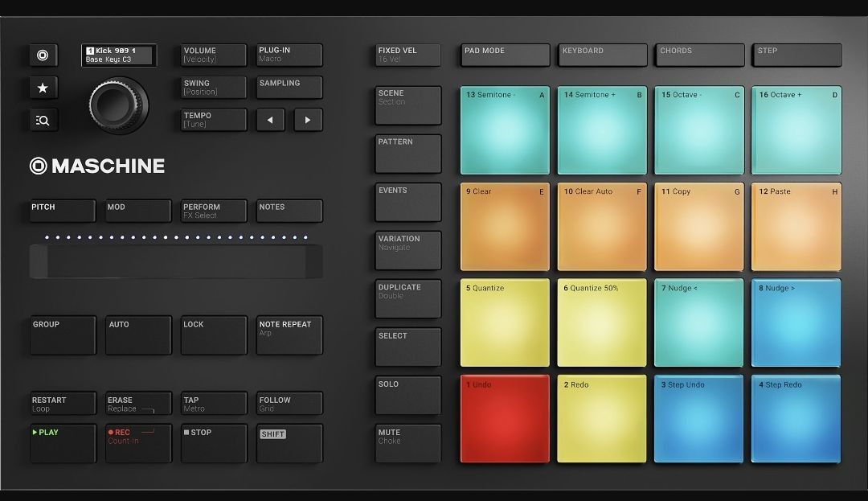Hit teal pad 14 Semitone +
Image resolution: width=868 pixels, height=501 pixels.
click(602, 130)
